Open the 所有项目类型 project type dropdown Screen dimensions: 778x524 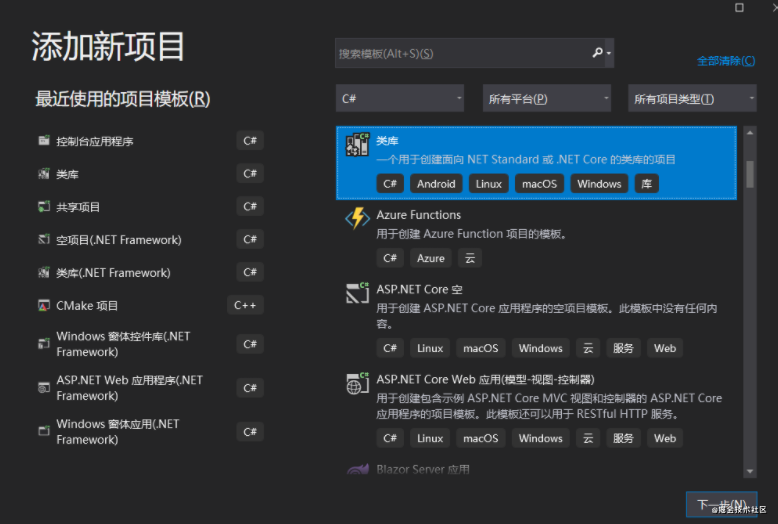(x=692, y=98)
